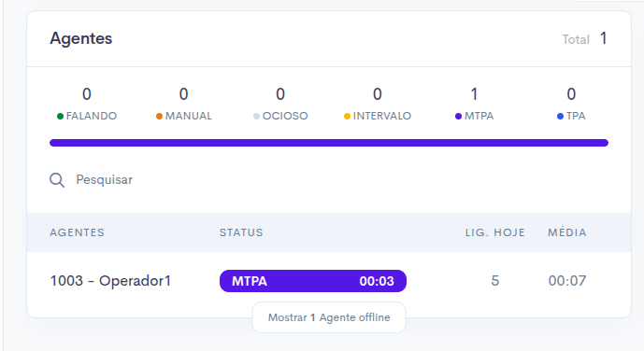Click the FALANDO count of 0
This screenshot has height=351, width=644.
pos(87,94)
